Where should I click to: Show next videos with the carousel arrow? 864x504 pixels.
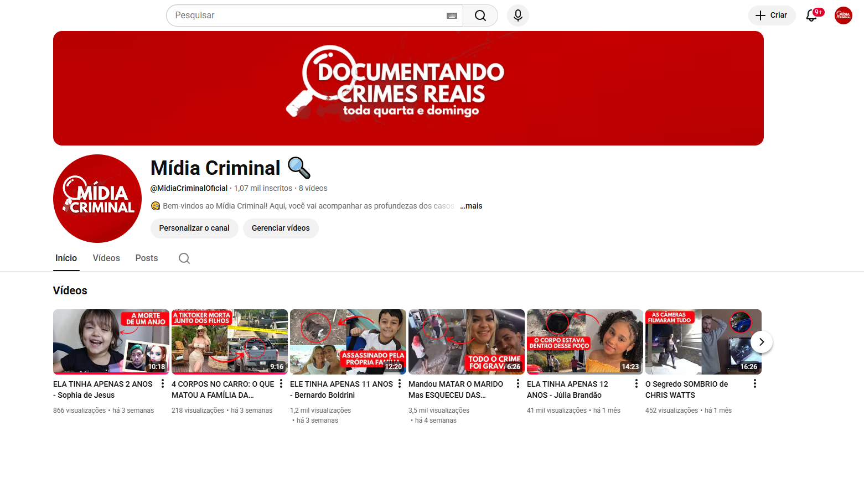(762, 342)
